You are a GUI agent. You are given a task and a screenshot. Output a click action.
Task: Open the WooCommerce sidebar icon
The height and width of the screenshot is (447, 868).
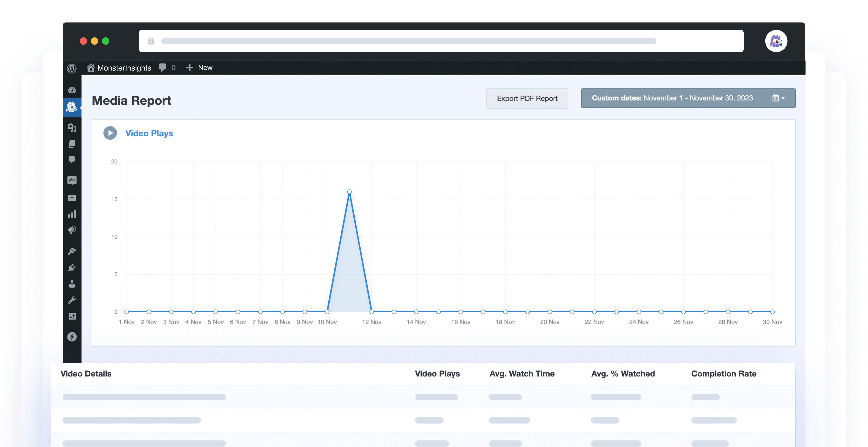click(72, 180)
